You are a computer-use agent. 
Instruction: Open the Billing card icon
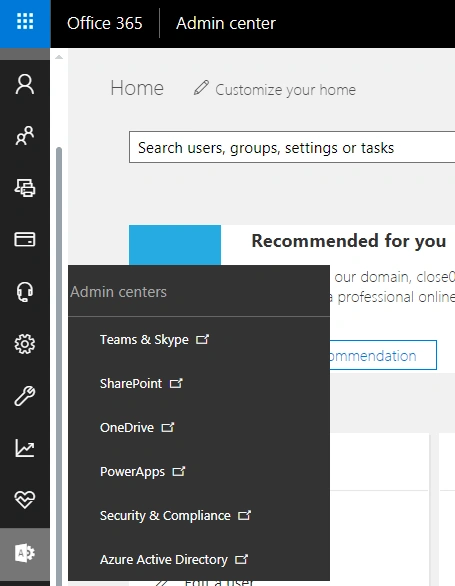pyautogui.click(x=25, y=240)
